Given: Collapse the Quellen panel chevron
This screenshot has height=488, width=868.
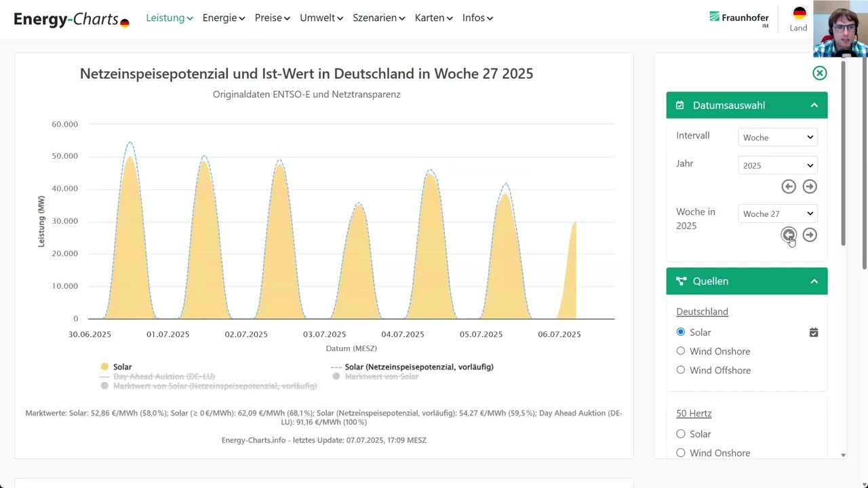Looking at the screenshot, I should [x=814, y=281].
